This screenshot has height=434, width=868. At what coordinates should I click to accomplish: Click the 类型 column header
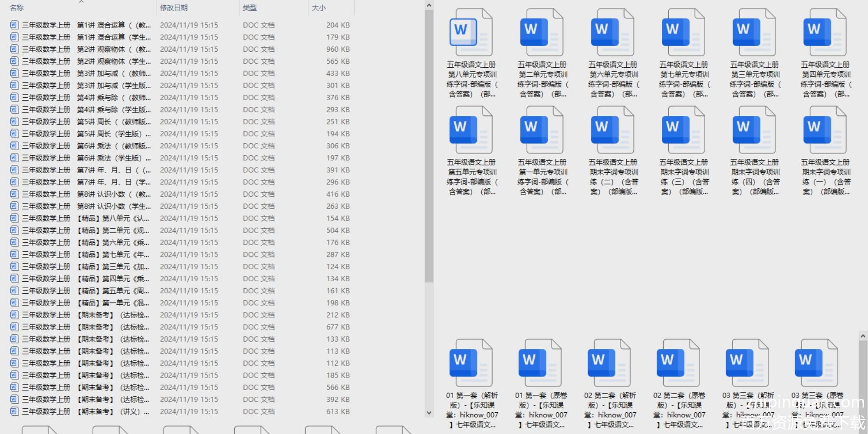pyautogui.click(x=250, y=8)
